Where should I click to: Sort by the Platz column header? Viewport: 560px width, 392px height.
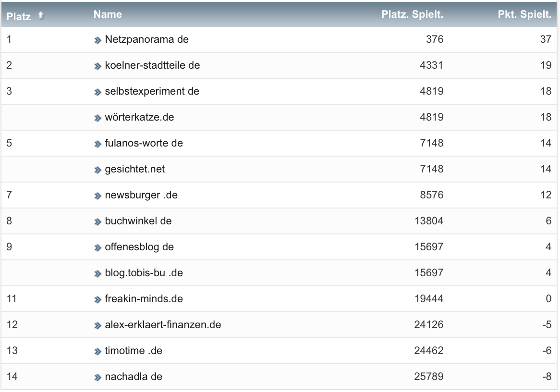[x=19, y=16]
